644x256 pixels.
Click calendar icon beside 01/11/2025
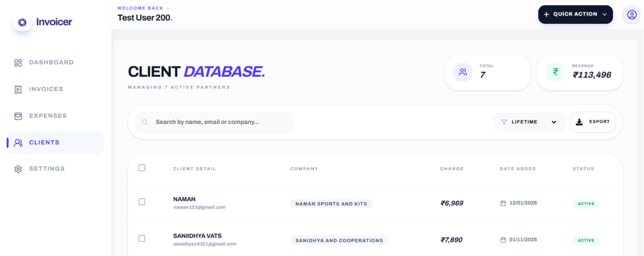[503, 240]
